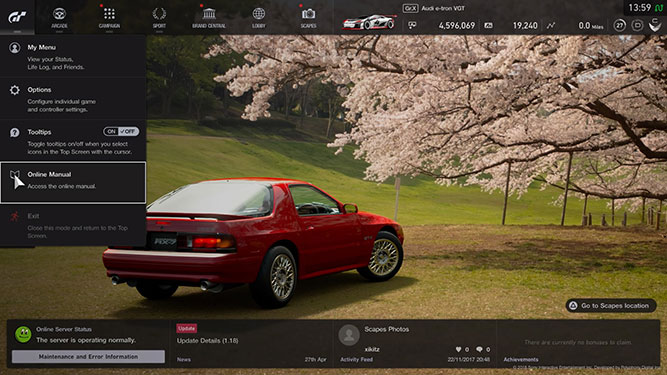This screenshot has height=375, width=667.
Task: Open Options game settings entry
Action: (73, 99)
